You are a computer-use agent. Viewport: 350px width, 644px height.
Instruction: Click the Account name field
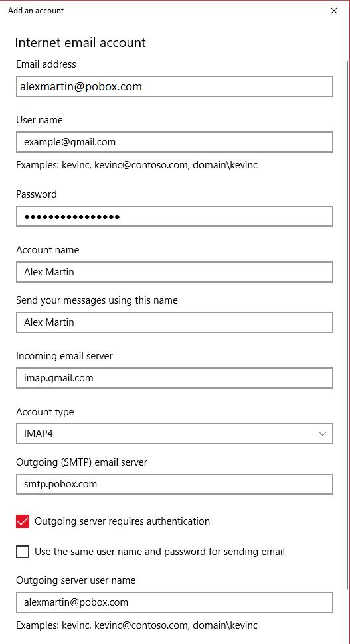pos(175,272)
